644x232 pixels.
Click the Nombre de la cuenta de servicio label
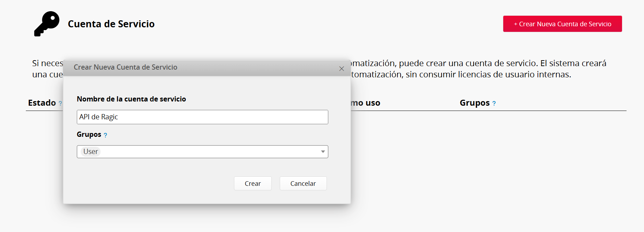[x=131, y=99]
